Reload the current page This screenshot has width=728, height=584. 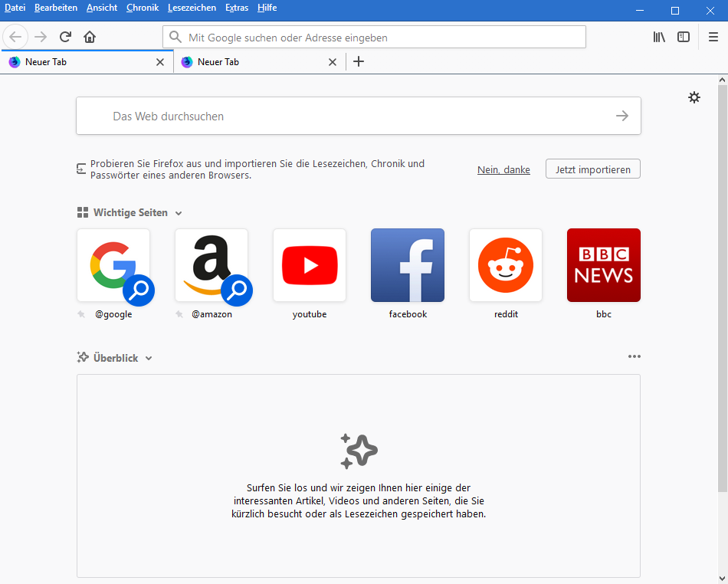[x=65, y=37]
